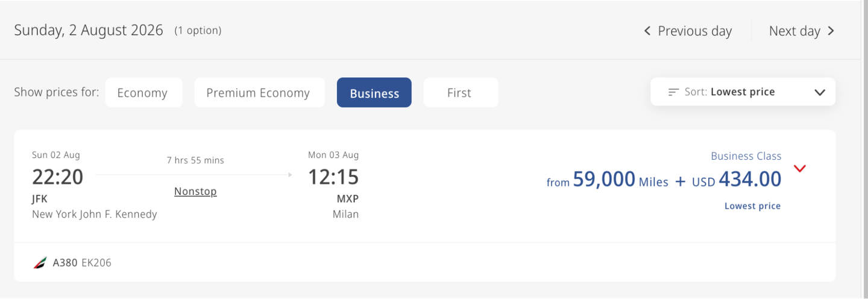Select the Business fare class button
This screenshot has height=299, width=868.
pyautogui.click(x=374, y=92)
